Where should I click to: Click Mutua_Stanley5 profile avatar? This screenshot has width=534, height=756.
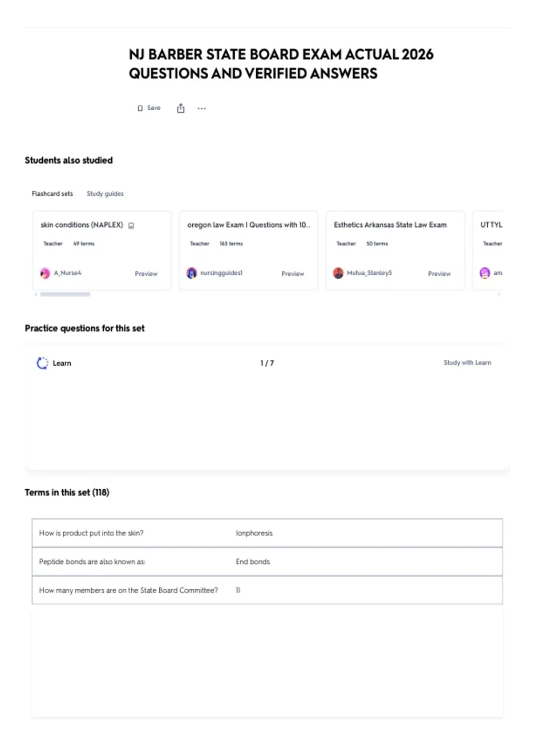338,273
